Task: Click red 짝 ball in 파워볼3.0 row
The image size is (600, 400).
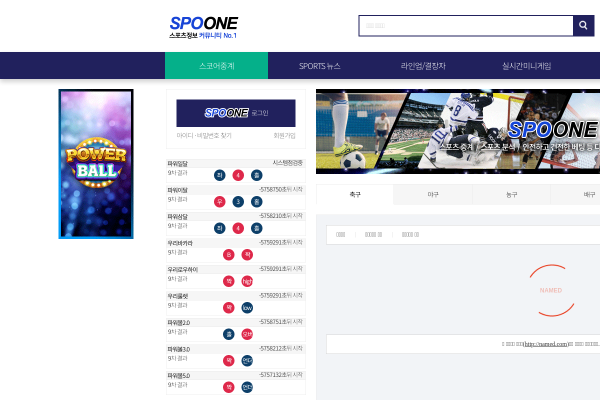Action: click(229, 361)
